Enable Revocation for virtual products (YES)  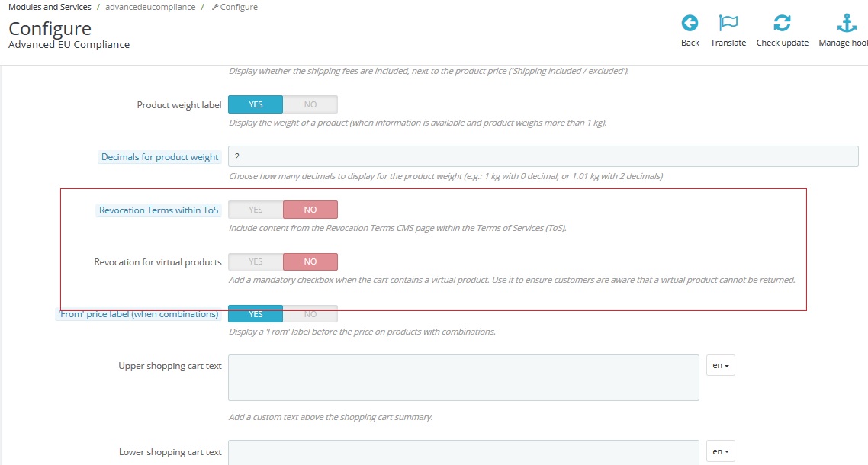(x=256, y=261)
